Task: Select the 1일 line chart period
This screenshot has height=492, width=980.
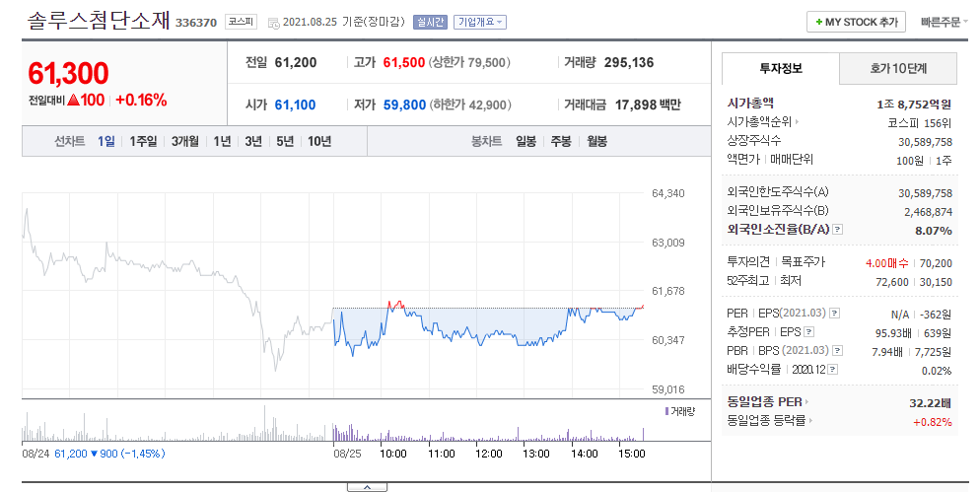Action: pos(106,141)
